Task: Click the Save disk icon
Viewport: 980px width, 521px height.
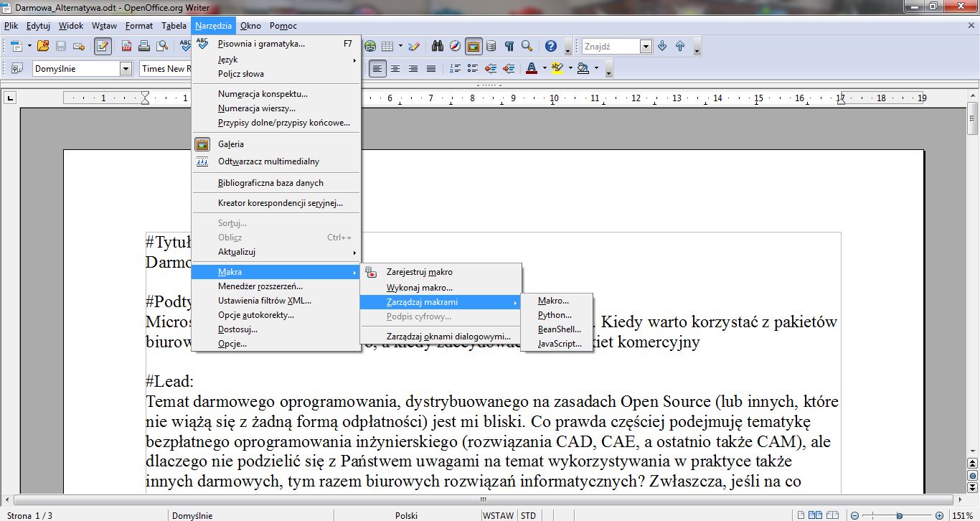Action: pyautogui.click(x=61, y=46)
